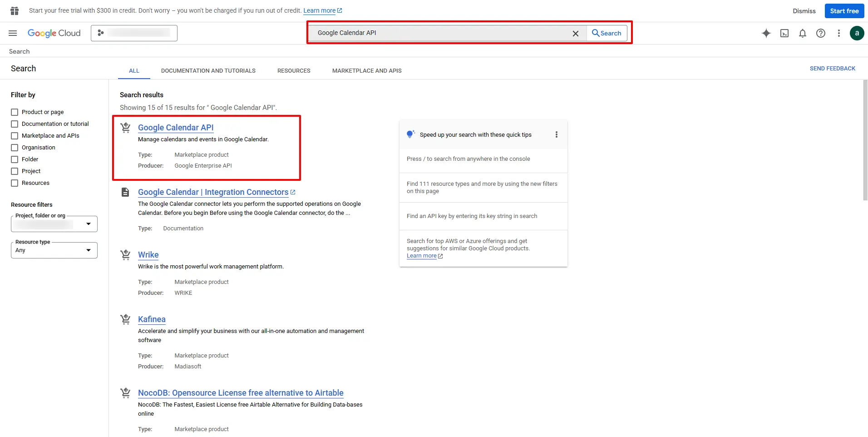Open quick tips card three-dot menu
This screenshot has height=437, width=868.
[x=557, y=134]
